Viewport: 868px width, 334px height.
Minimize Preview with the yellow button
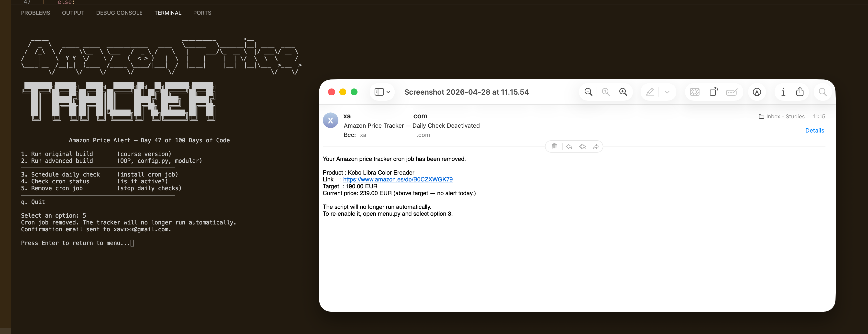pos(343,92)
